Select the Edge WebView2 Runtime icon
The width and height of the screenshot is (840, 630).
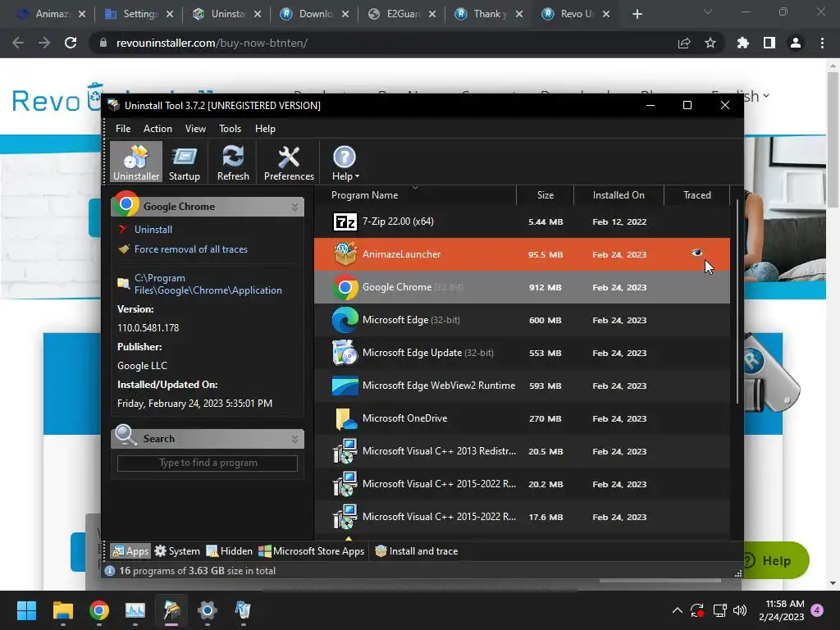point(345,386)
